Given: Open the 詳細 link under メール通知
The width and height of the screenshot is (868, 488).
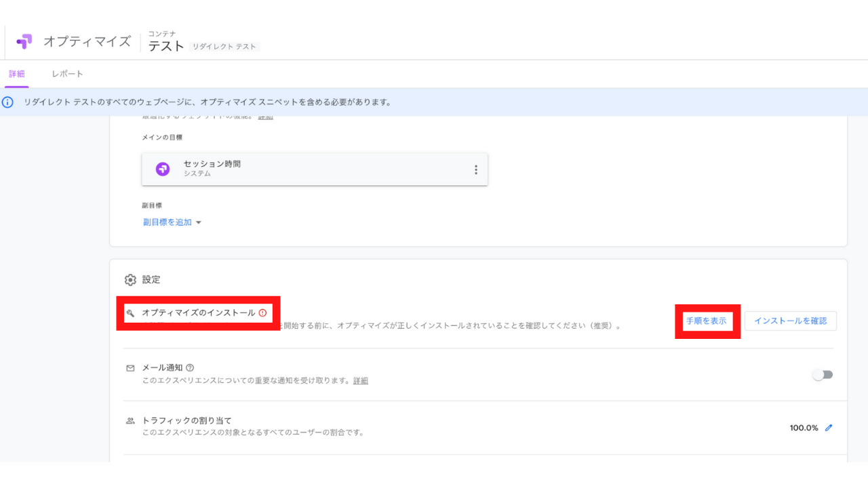Looking at the screenshot, I should [361, 381].
